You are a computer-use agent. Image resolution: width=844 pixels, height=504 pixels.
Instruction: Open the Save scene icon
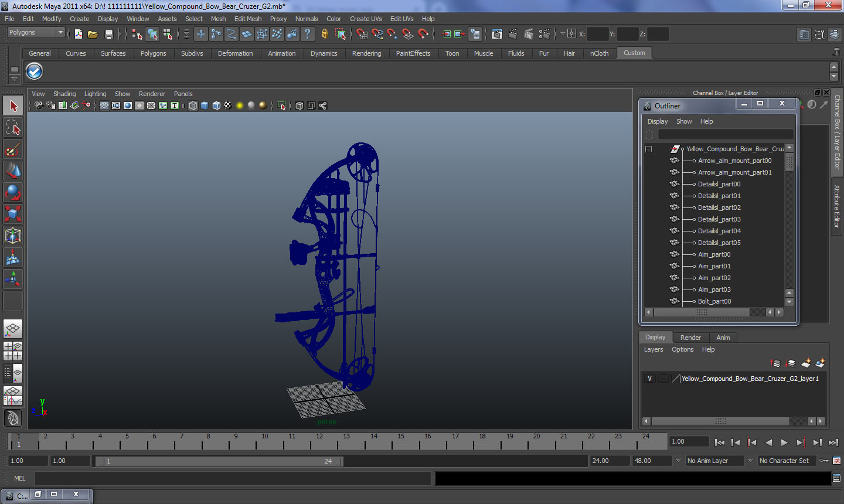[x=108, y=34]
